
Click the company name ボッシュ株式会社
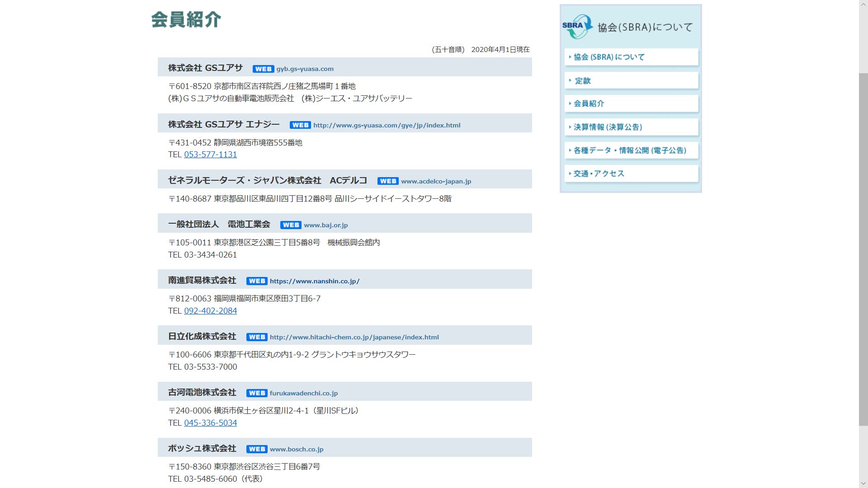tap(202, 448)
